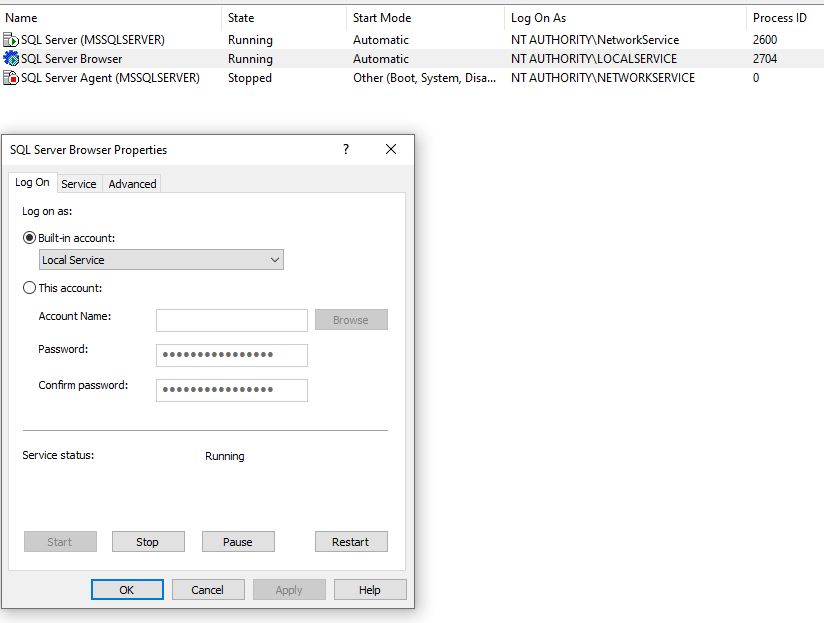Click the 'Other (Boot, System, Disa...' start mode cell
The height and width of the screenshot is (623, 824).
(x=425, y=78)
